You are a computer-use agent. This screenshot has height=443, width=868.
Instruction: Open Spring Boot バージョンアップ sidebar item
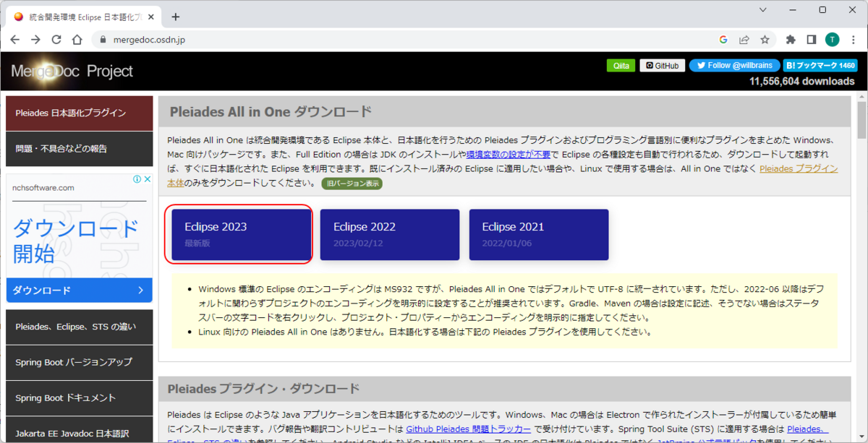pos(80,362)
